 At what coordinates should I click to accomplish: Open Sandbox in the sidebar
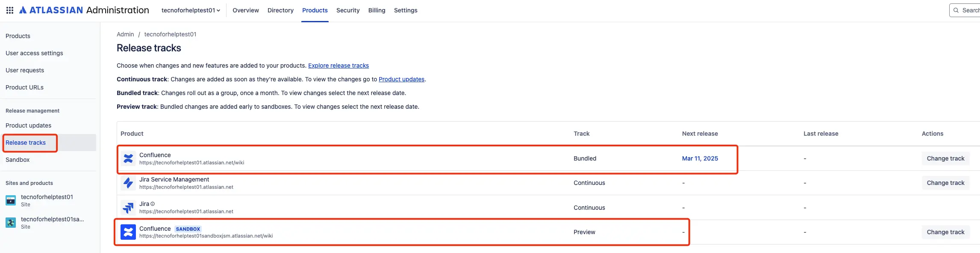(x=18, y=160)
